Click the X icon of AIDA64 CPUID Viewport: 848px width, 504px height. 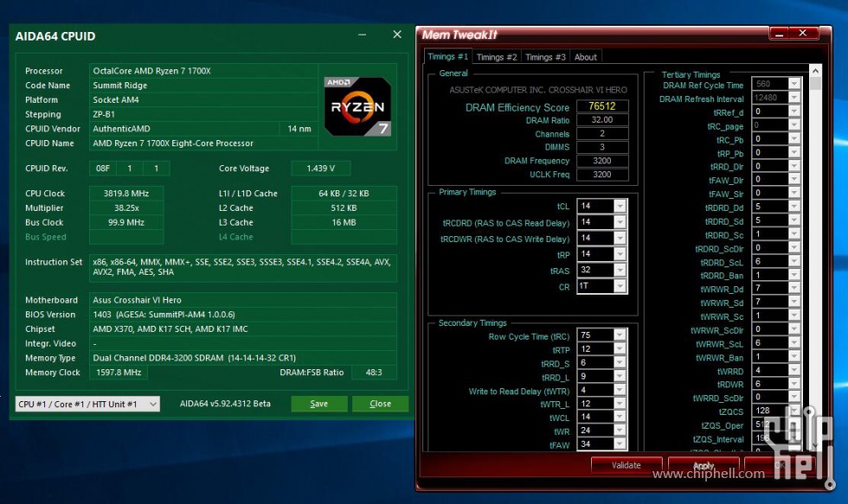(397, 35)
